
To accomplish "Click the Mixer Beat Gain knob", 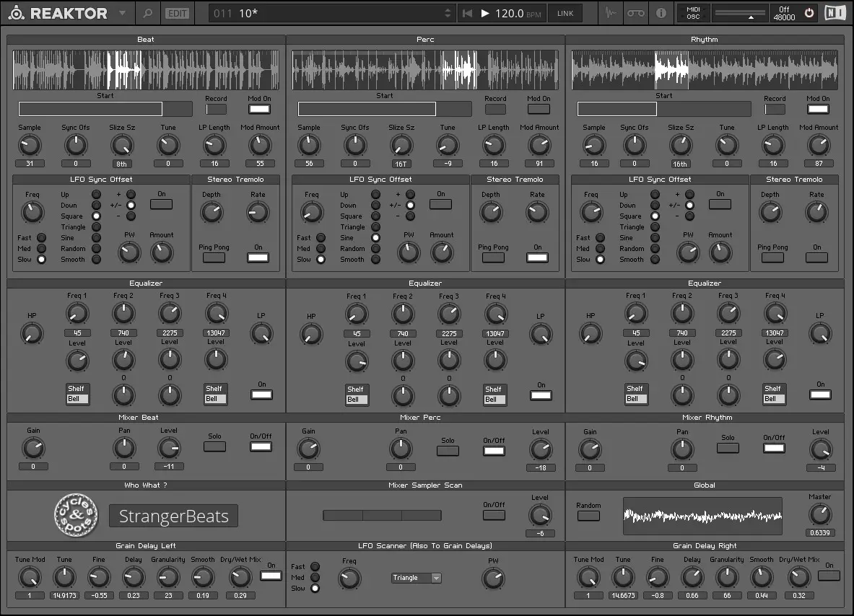I will [33, 449].
